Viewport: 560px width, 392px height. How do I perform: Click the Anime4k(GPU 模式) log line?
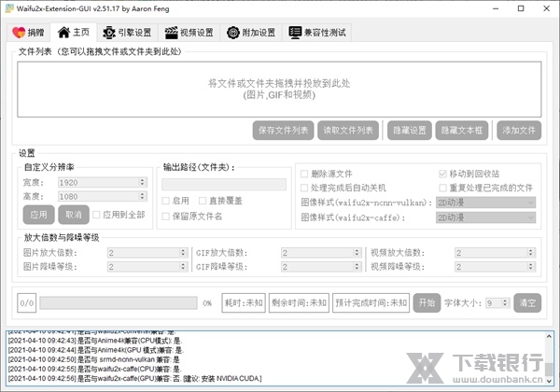point(96,350)
